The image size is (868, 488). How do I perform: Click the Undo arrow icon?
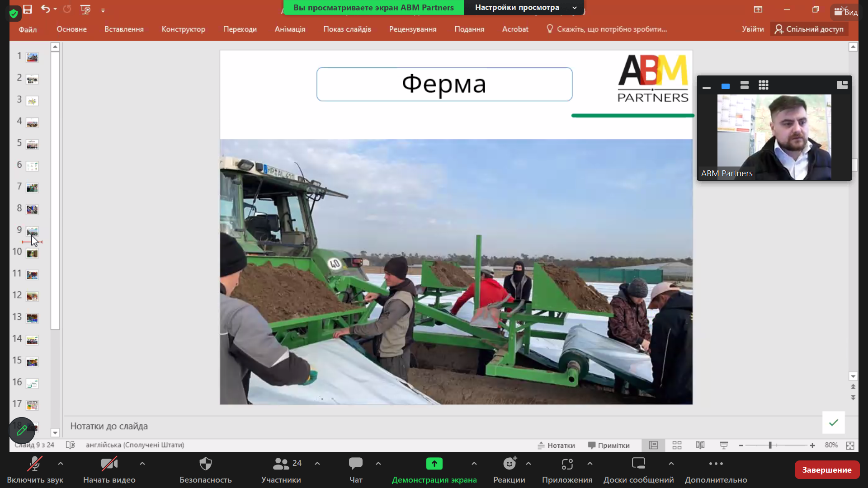click(45, 9)
